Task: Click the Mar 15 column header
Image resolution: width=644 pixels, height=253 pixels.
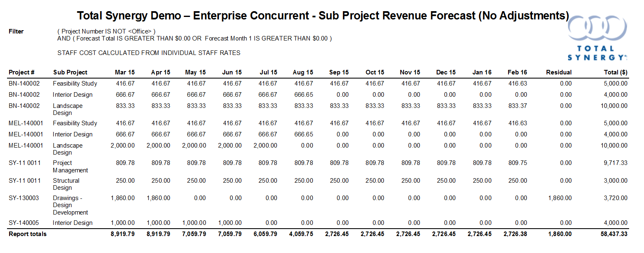Action: coord(125,72)
